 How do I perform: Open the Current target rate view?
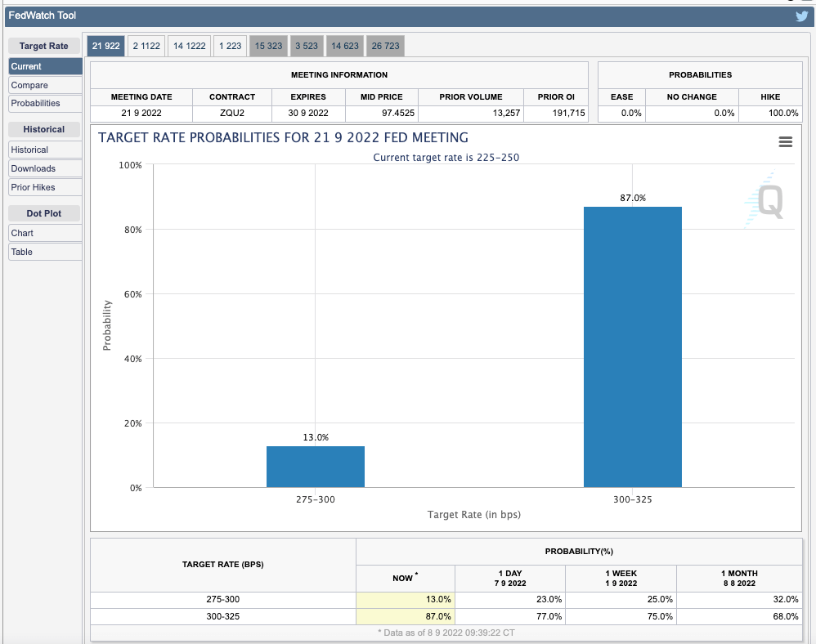point(45,66)
